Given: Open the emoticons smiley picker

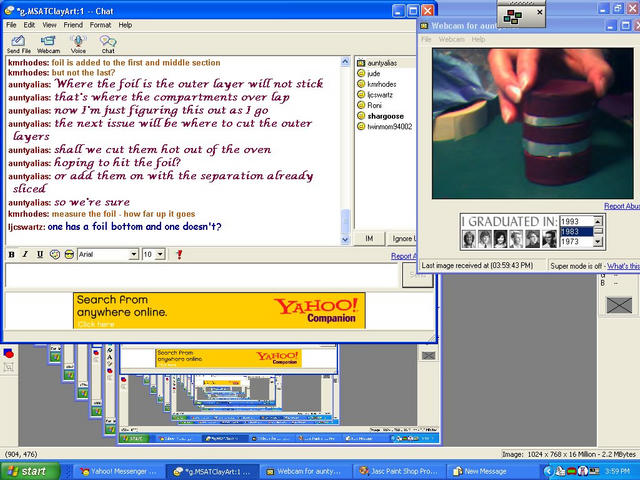Looking at the screenshot, I should click(54, 254).
